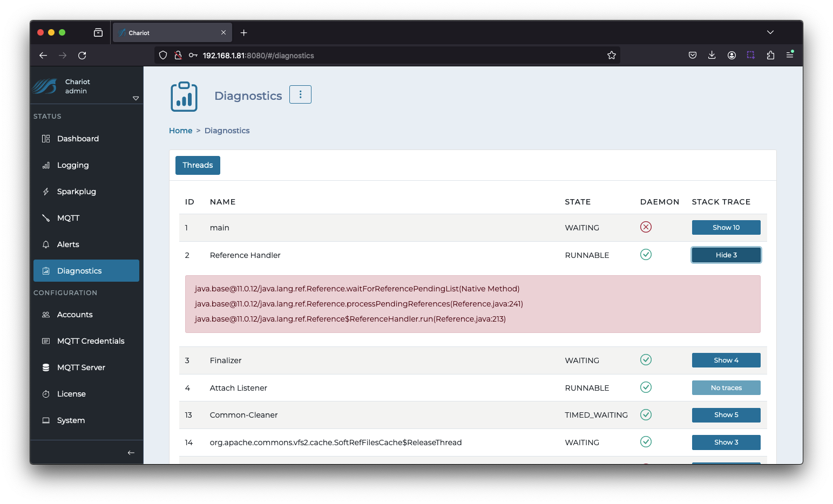This screenshot has height=504, width=833.
Task: Reload the page with refresh icon
Action: [82, 55]
